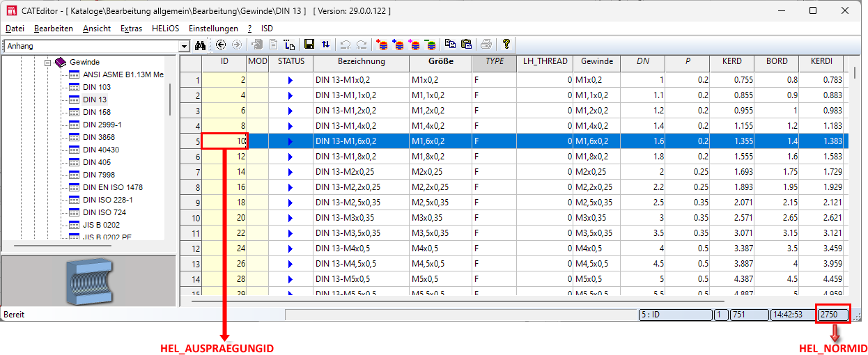Click the save (floppy disk) icon
Viewport: 868px width, 355px height.
(309, 45)
